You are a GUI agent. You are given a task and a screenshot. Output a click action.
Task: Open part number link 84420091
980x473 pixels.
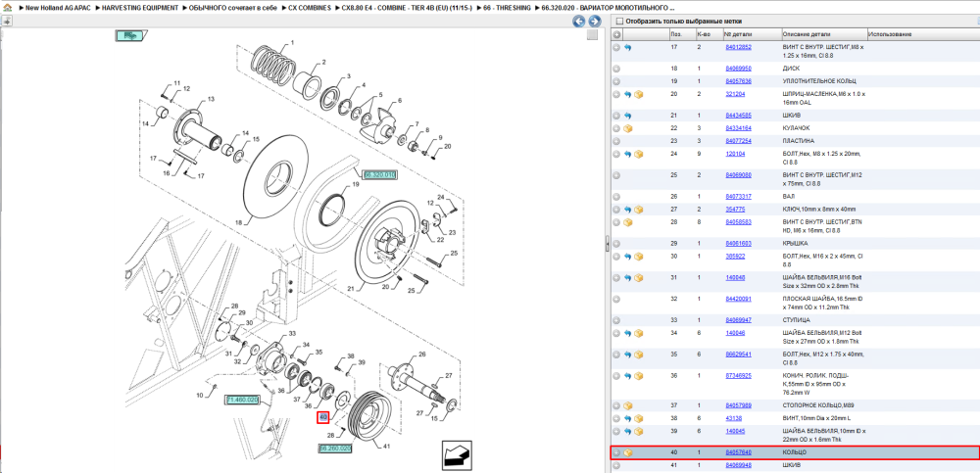(738, 299)
